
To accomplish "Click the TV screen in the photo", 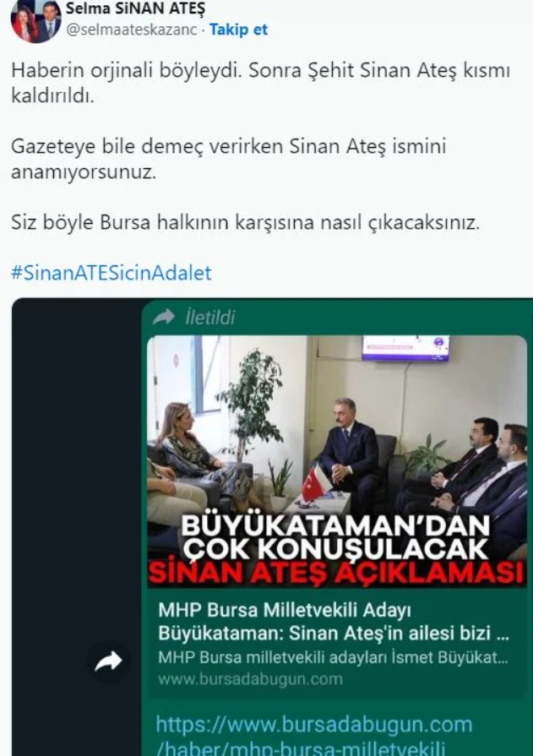I will [x=405, y=348].
